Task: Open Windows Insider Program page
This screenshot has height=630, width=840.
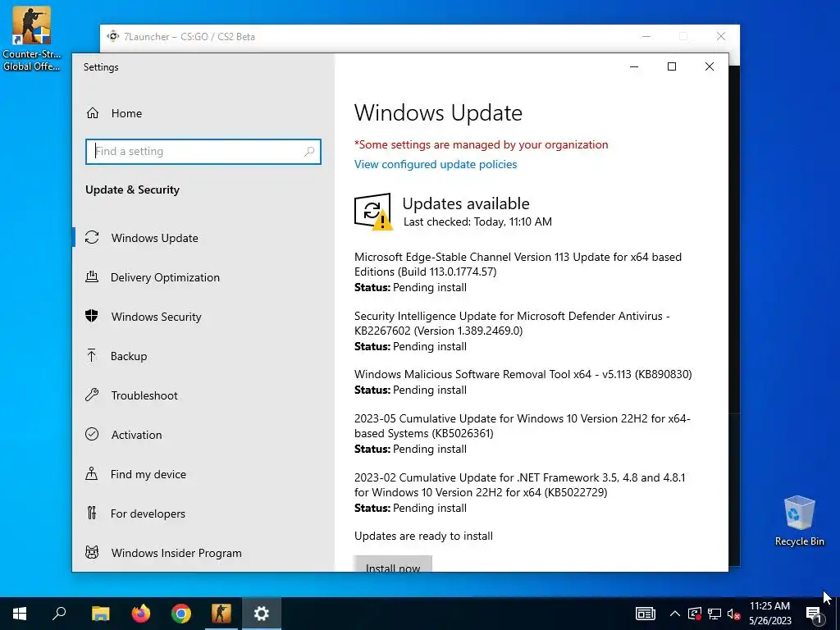Action: click(x=203, y=553)
